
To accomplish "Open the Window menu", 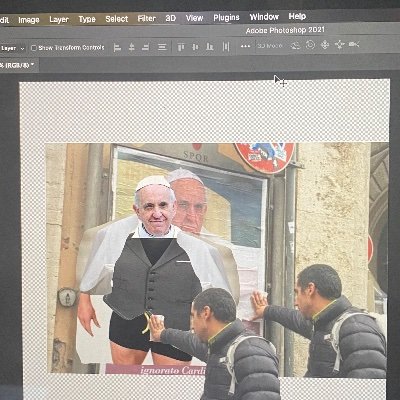I will tap(264, 17).
